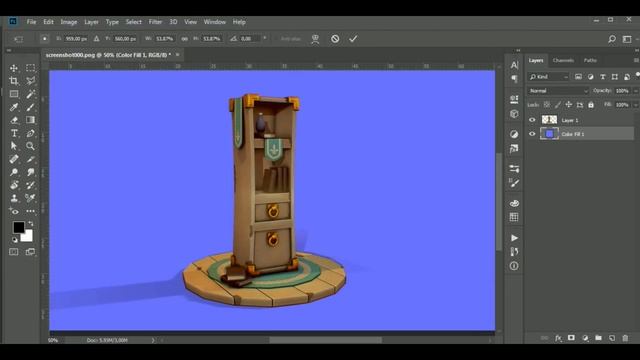This screenshot has height=360, width=640.
Task: Select the Magic Wand tool
Action: pyautogui.click(x=30, y=94)
